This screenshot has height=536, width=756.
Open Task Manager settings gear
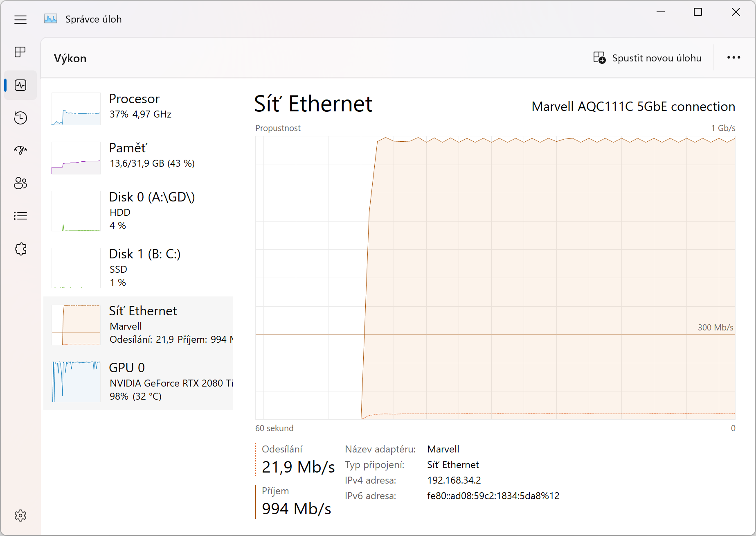tap(20, 516)
